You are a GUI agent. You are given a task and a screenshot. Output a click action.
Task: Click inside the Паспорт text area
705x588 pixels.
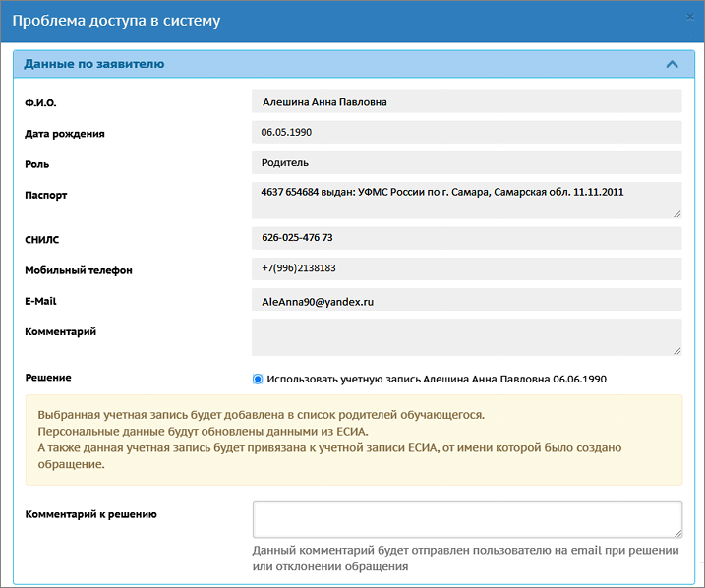pos(466,199)
